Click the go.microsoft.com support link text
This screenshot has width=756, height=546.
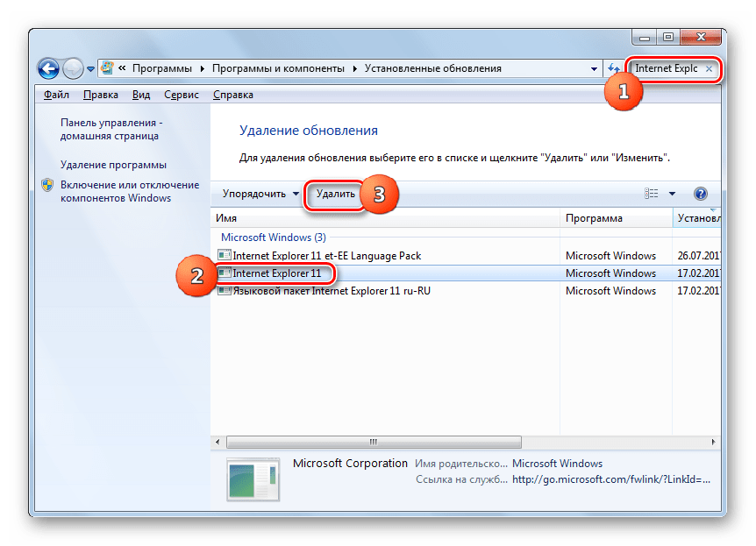(x=611, y=479)
